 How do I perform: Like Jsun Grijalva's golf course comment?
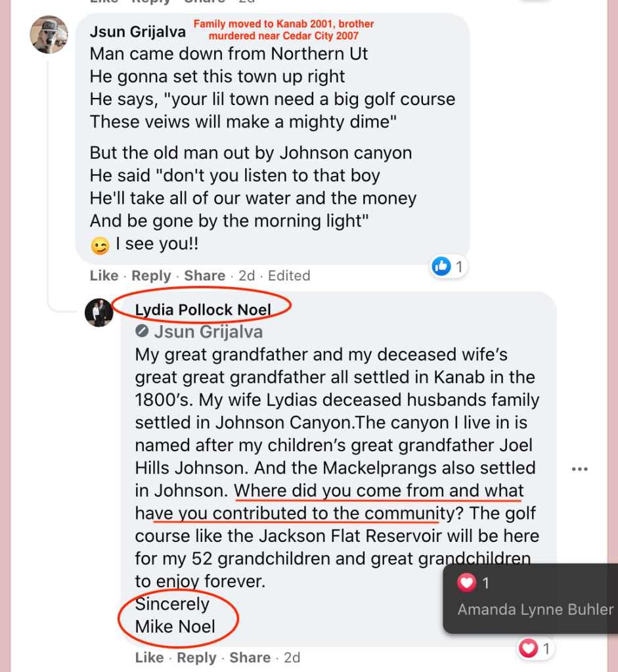coord(104,276)
